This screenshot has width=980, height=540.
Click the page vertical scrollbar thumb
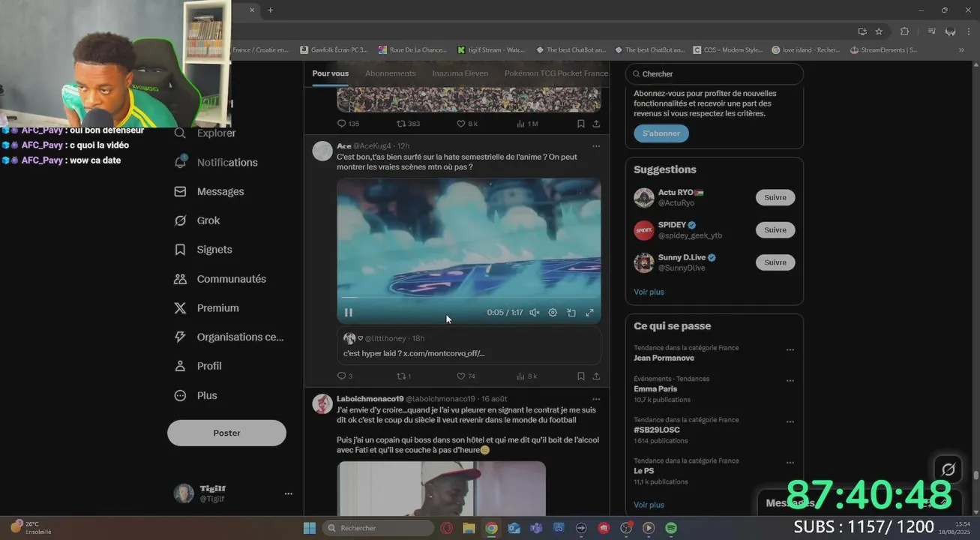click(x=976, y=475)
